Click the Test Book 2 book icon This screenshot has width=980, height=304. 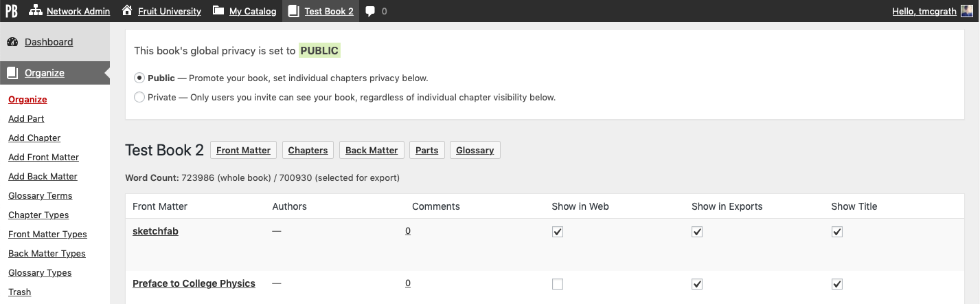pos(294,11)
